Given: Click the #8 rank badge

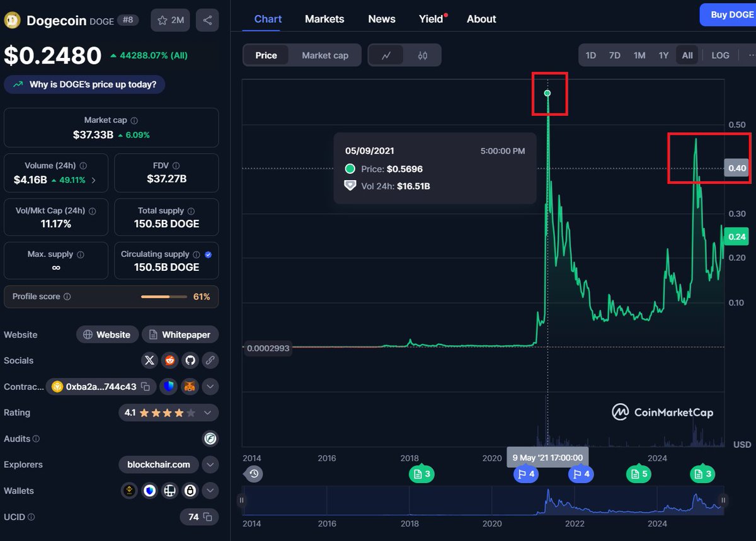Looking at the screenshot, I should click(128, 20).
